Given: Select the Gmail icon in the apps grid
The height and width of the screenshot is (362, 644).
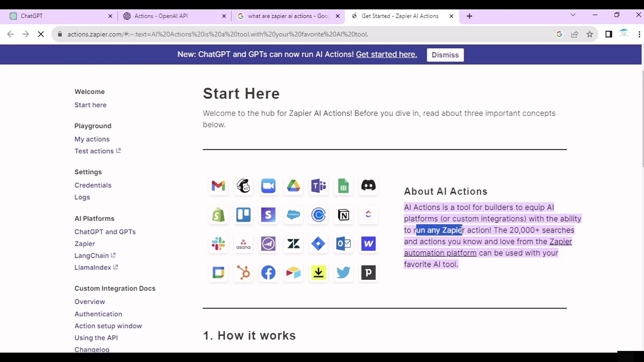Looking at the screenshot, I should click(218, 186).
